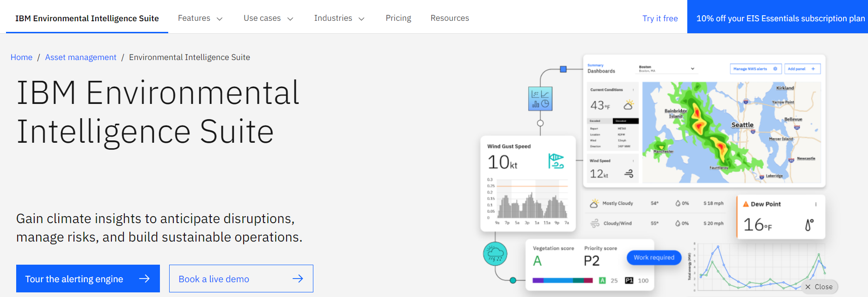Image resolution: width=868 pixels, height=297 pixels.
Task: Expand the Use cases menu
Action: pyautogui.click(x=269, y=18)
